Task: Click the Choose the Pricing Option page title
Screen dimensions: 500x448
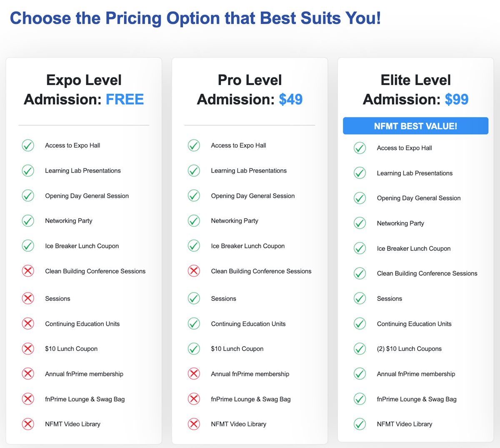Action: 195,18
